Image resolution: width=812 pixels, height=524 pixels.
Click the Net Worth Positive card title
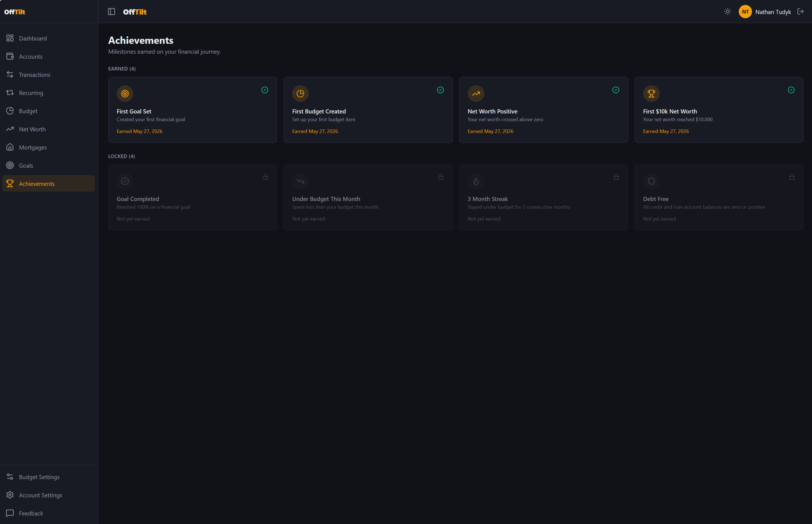click(x=492, y=111)
